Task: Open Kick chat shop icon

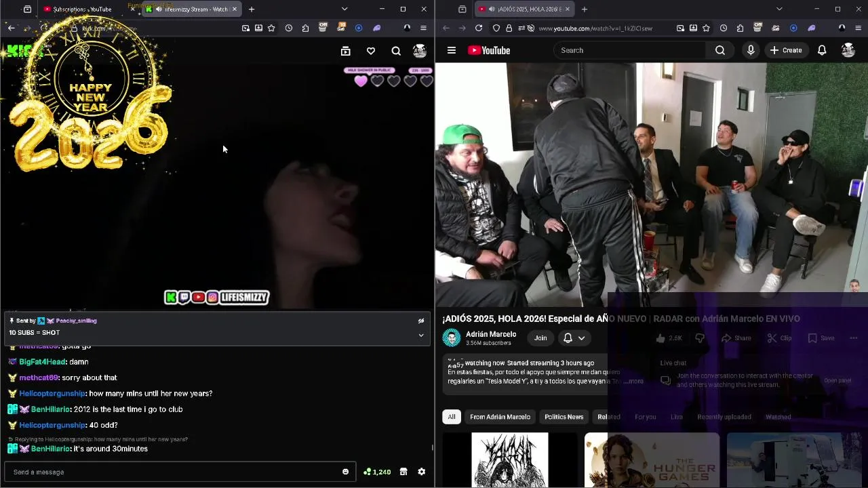Action: coord(403,472)
